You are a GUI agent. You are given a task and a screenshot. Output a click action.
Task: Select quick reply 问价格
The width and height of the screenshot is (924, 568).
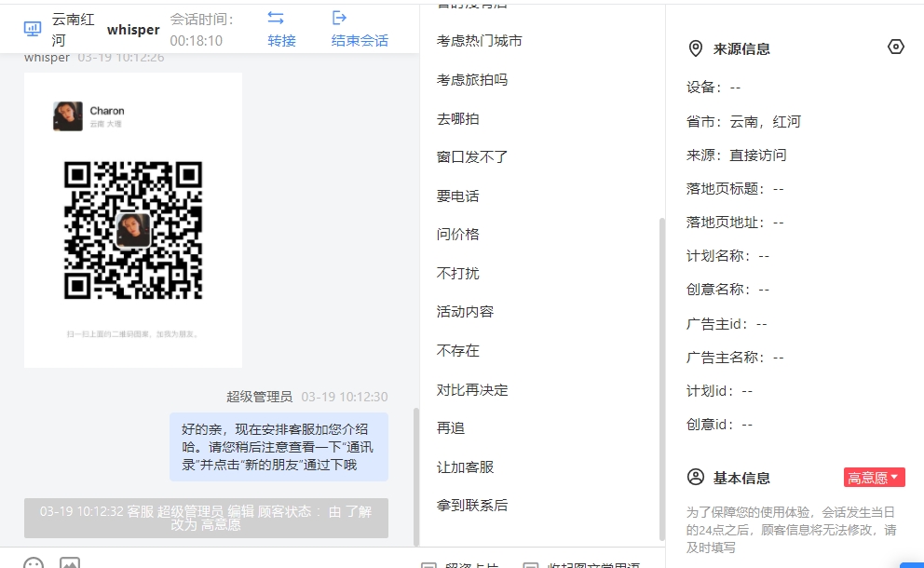coord(458,234)
